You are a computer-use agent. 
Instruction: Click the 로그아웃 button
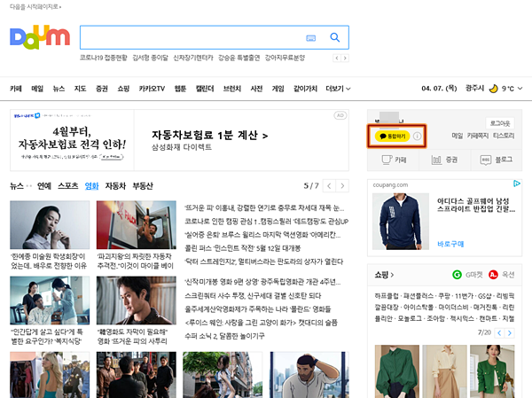500,123
